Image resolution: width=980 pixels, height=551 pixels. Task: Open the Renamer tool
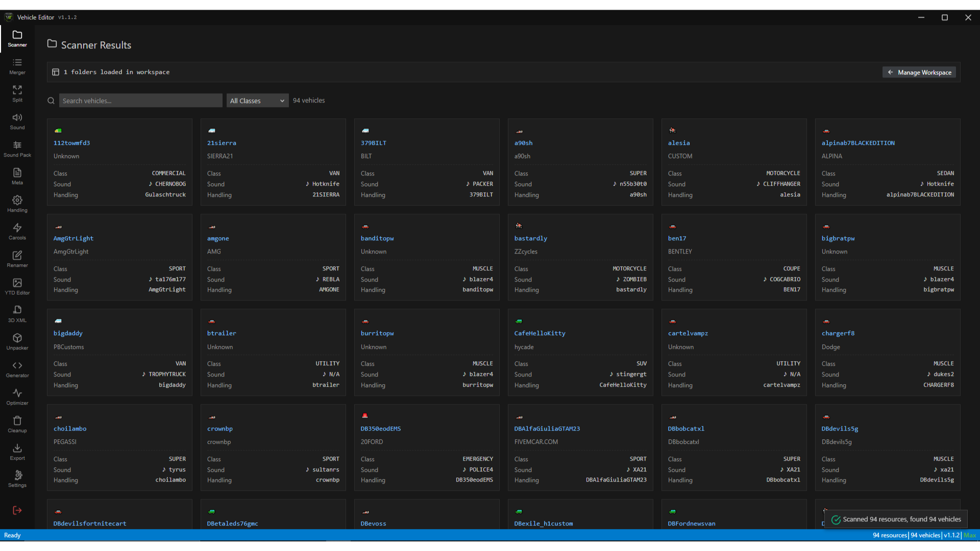17,259
